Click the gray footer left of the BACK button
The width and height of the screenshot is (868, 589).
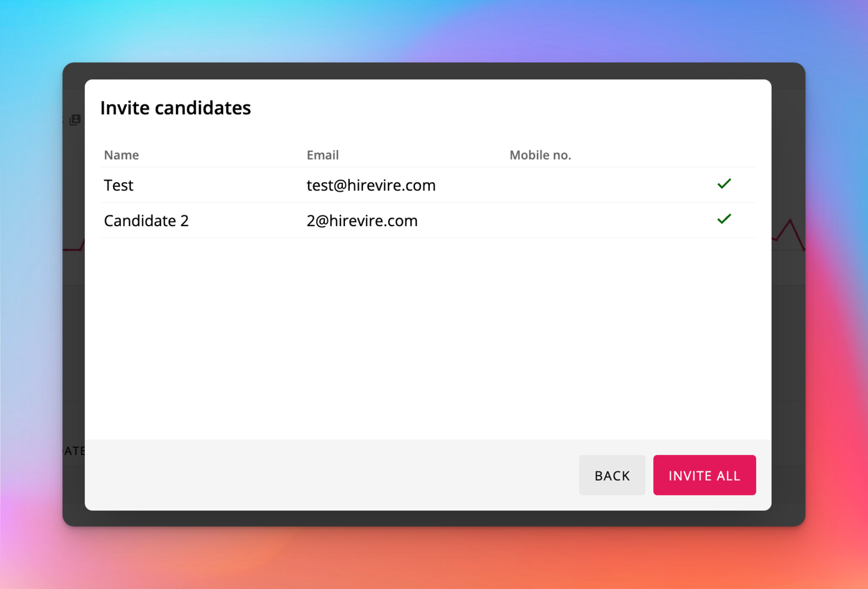click(x=325, y=475)
